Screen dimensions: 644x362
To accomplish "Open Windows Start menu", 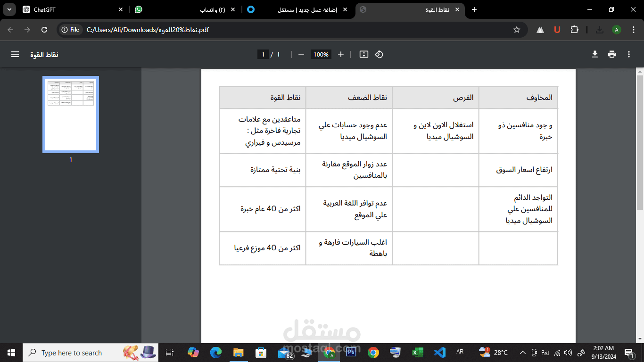I will pyautogui.click(x=11, y=353).
